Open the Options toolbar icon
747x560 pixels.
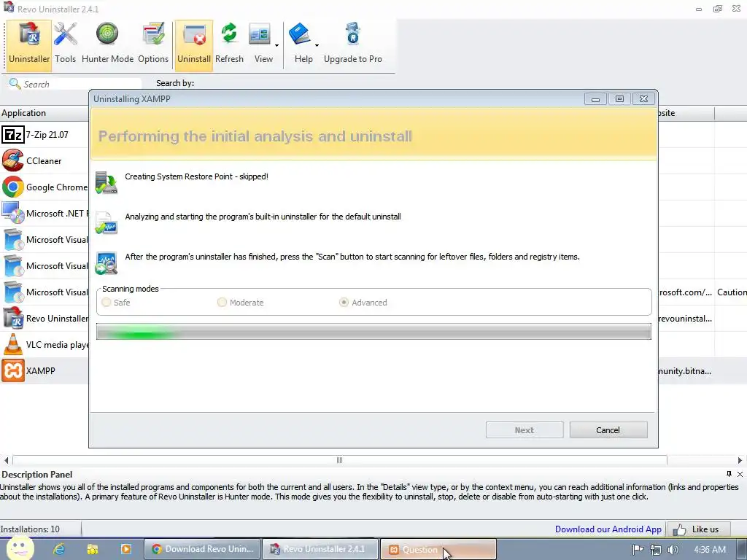click(153, 44)
